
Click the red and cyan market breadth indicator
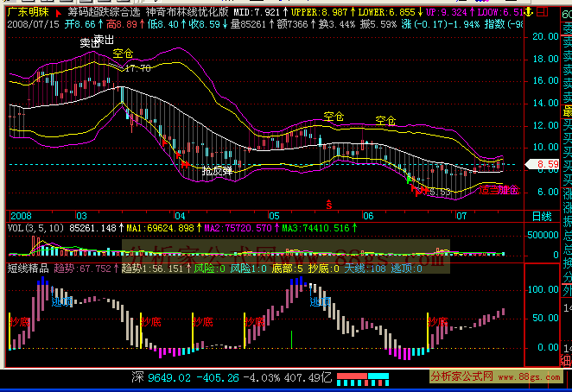[x=363, y=379]
